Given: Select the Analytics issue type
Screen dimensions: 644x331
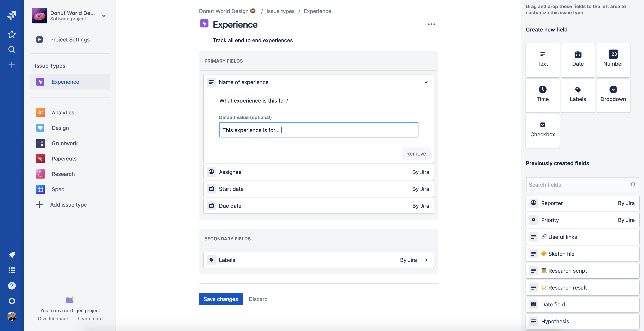Looking at the screenshot, I should click(x=70, y=113).
